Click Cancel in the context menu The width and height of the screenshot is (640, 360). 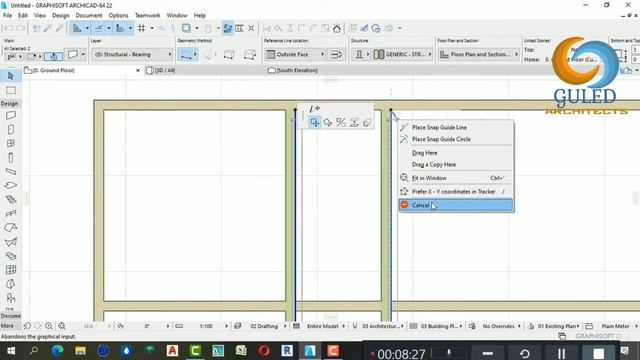tap(456, 205)
